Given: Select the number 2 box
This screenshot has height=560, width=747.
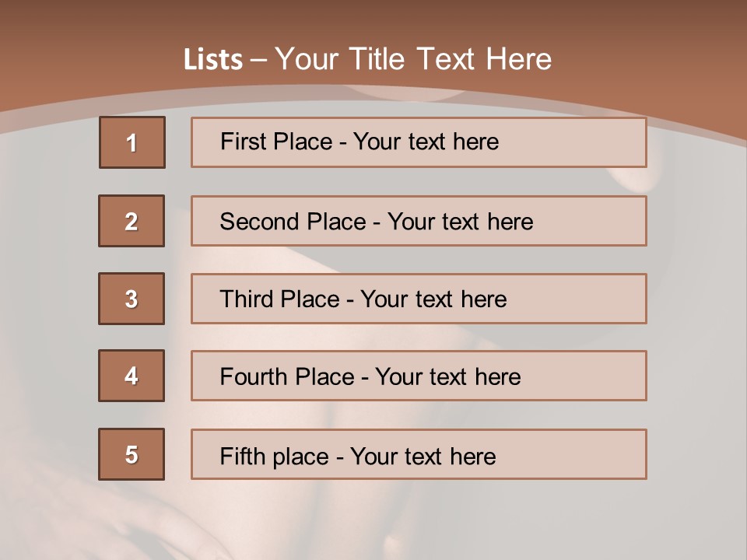Looking at the screenshot, I should [x=132, y=221].
